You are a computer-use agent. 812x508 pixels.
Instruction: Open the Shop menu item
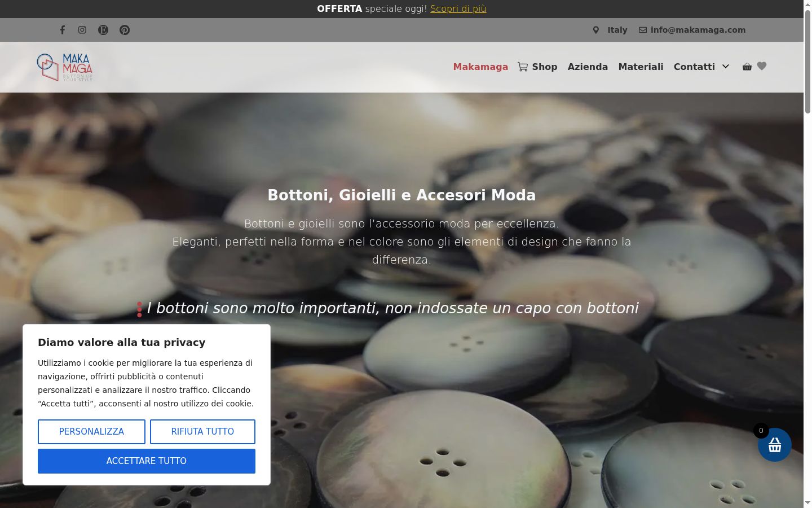pyautogui.click(x=538, y=67)
